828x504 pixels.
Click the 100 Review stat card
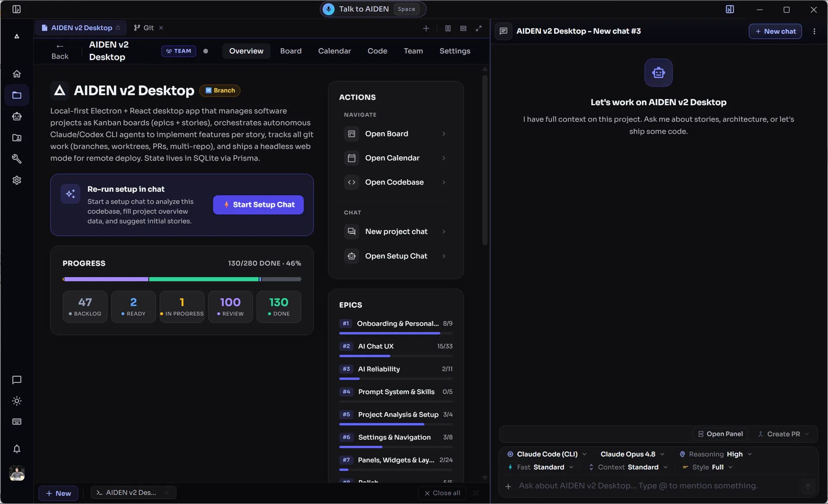pos(230,307)
